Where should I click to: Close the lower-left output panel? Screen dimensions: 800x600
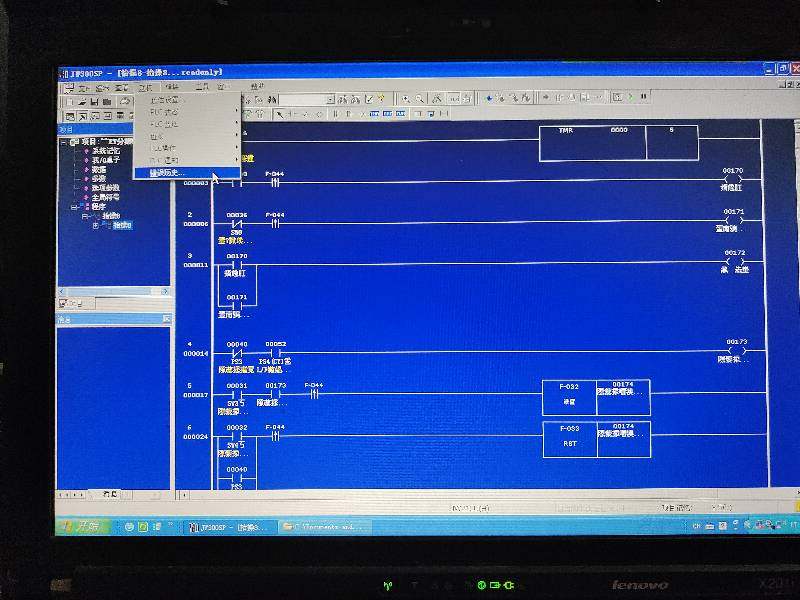coord(166,319)
